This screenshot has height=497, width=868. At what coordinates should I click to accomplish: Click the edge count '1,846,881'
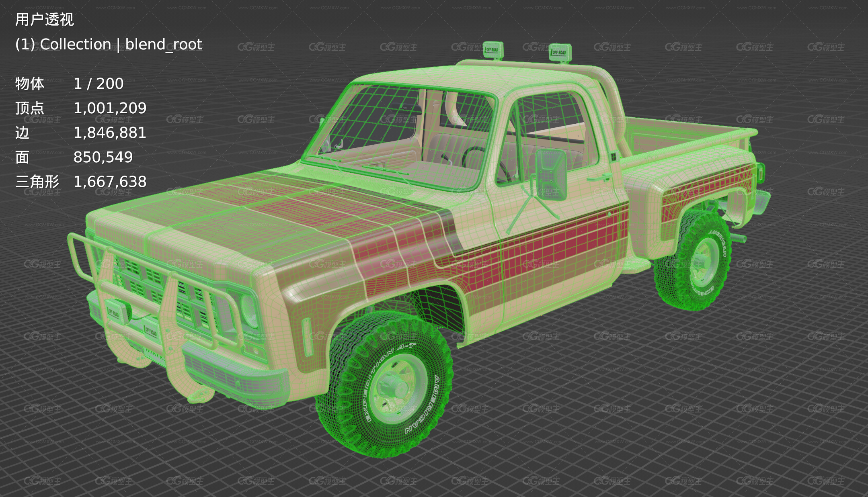tap(110, 133)
